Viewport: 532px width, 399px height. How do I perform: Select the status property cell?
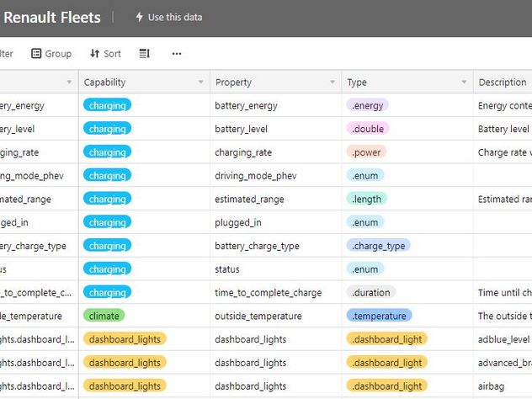pos(276,269)
